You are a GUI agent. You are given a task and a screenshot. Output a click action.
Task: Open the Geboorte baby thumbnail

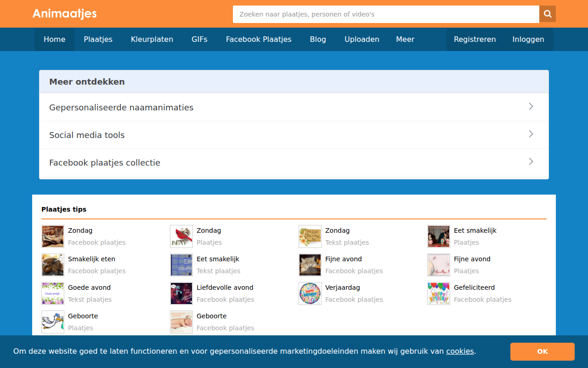point(181,322)
